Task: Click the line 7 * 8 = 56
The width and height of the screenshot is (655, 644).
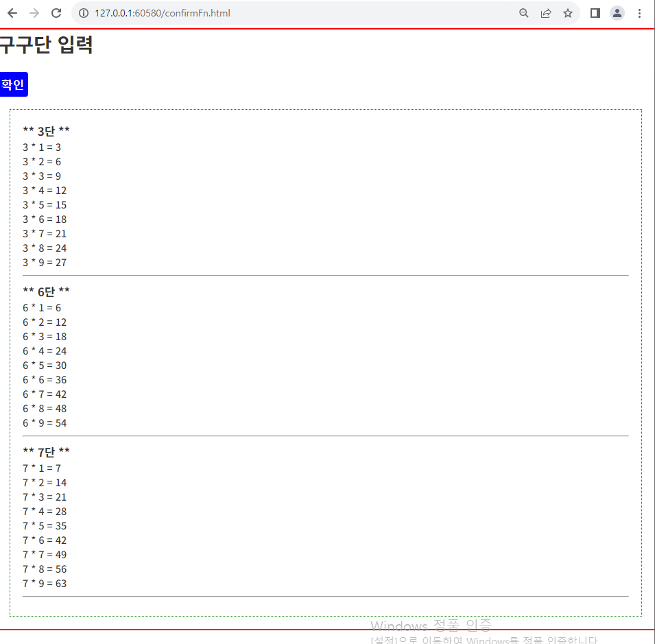Action: coord(45,569)
